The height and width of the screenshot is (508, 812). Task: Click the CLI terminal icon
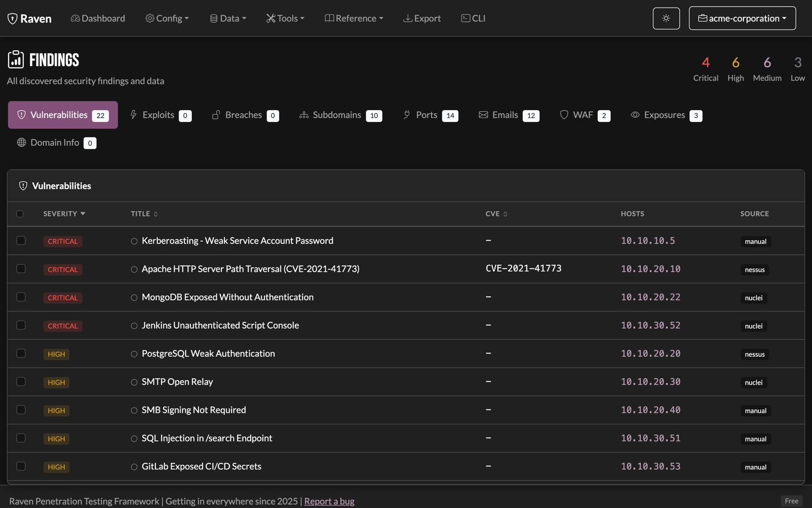coord(465,18)
